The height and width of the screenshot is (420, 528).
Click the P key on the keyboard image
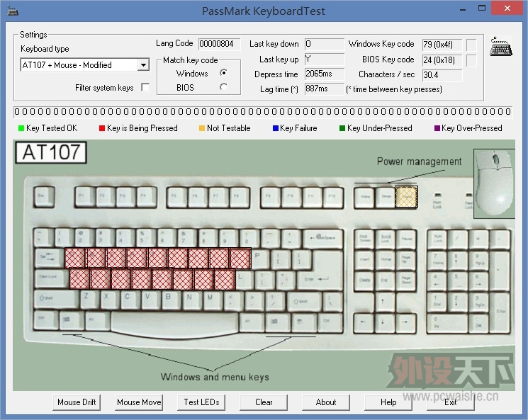click(x=261, y=259)
